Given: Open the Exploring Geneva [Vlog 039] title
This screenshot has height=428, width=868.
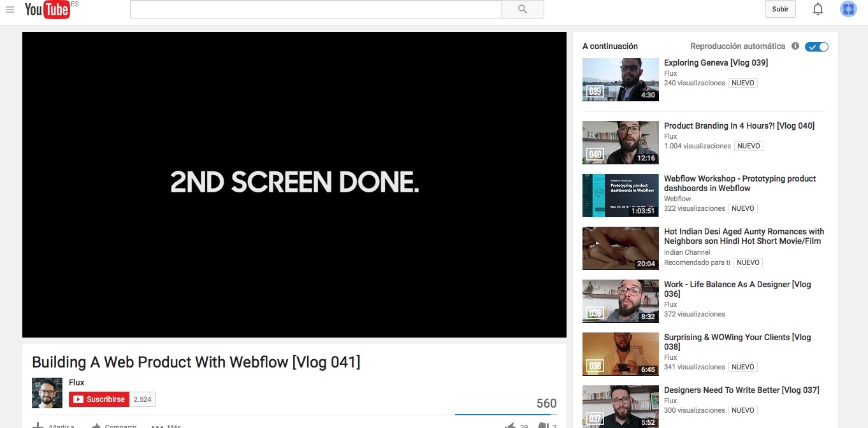Looking at the screenshot, I should pos(716,63).
